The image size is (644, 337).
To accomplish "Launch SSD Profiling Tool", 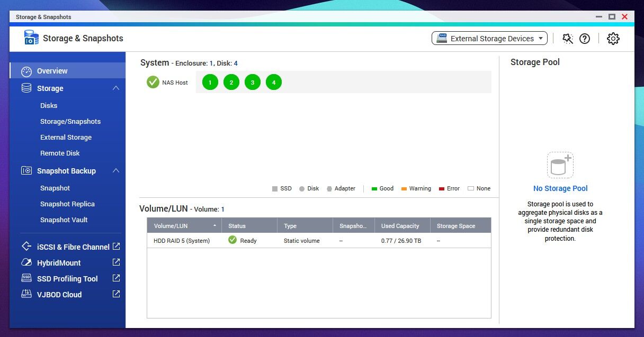I will tap(67, 279).
